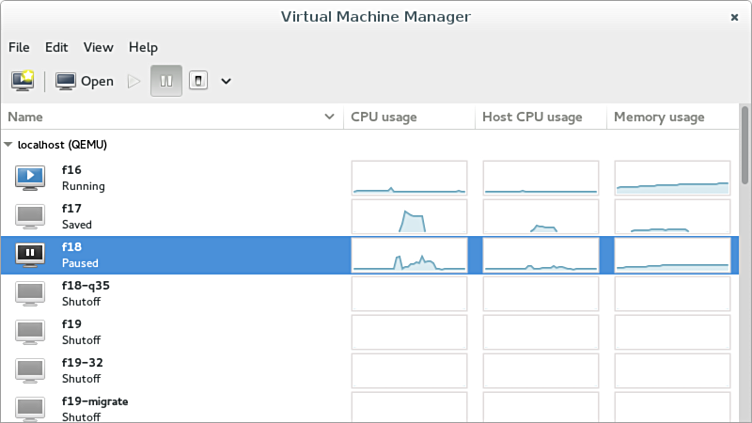Click the paused f18 VM icon
The width and height of the screenshot is (752, 423).
(x=30, y=254)
